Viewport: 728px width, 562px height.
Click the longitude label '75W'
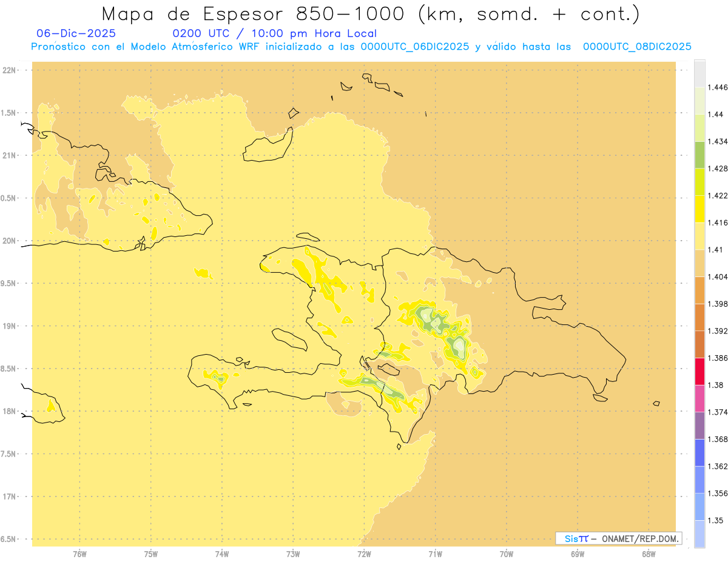[151, 554]
